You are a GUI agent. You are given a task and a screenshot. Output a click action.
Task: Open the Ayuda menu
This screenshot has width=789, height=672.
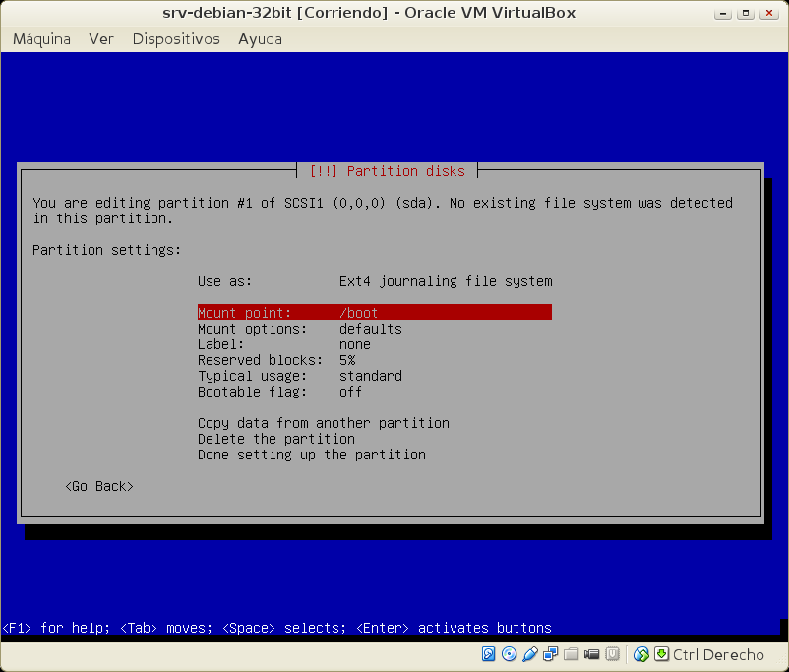260,39
